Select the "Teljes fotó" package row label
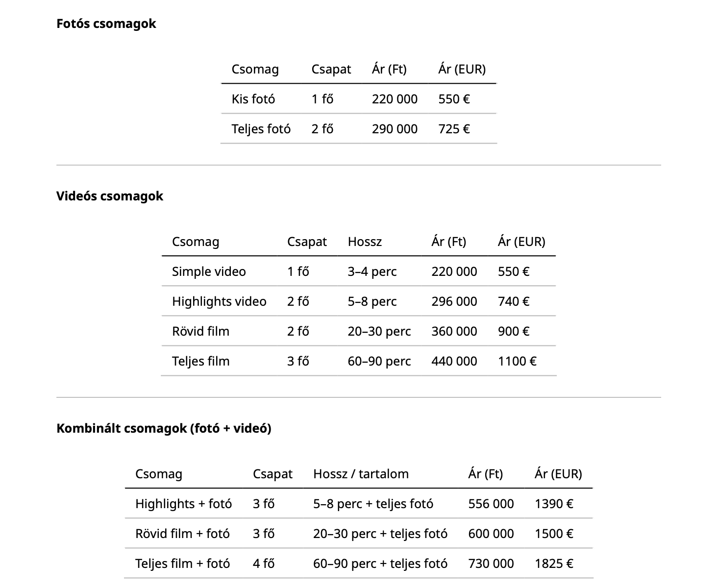 pos(261,129)
